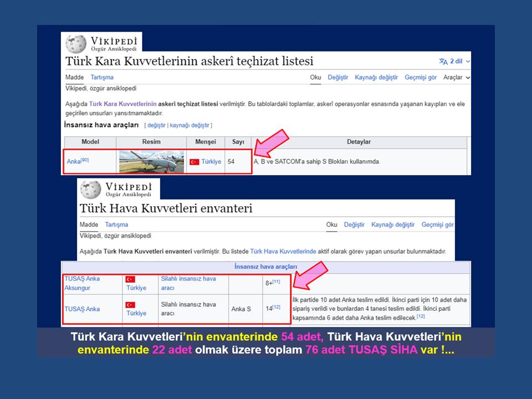Select the Oku tab on Kara Kuvvetleri page
Screen dimensions: 532x399
[x=315, y=78]
